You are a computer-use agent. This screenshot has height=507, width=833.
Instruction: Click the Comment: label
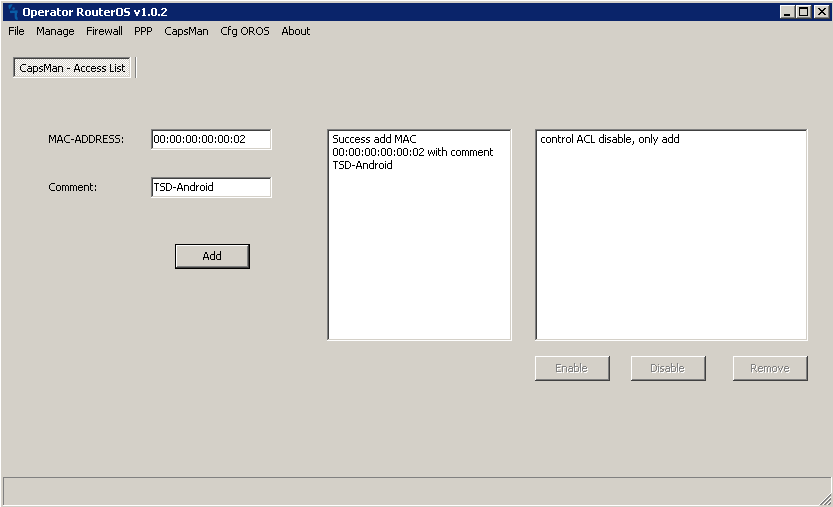tap(73, 187)
